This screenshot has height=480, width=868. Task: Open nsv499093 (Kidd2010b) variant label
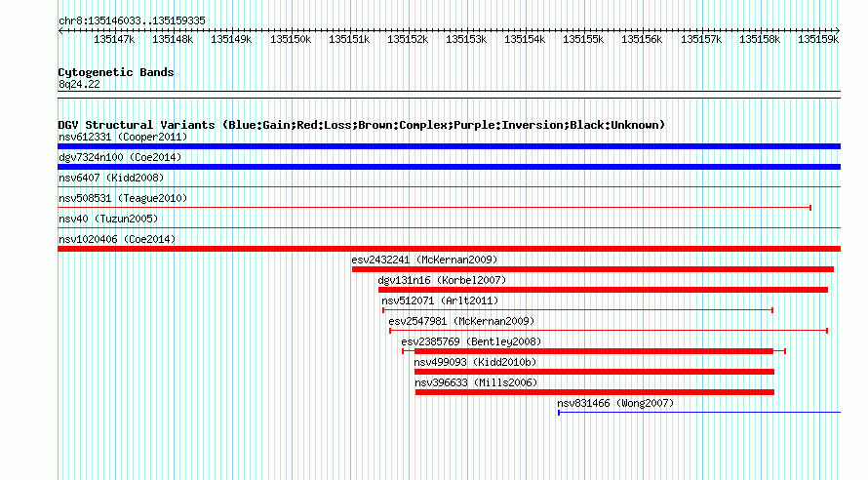tap(476, 362)
